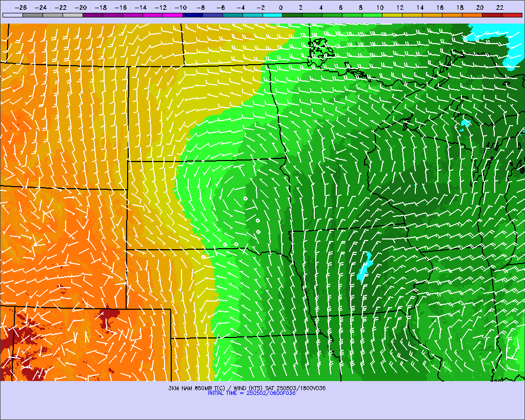Click the '12' scale label
This screenshot has height=420, width=525.
click(x=400, y=7)
